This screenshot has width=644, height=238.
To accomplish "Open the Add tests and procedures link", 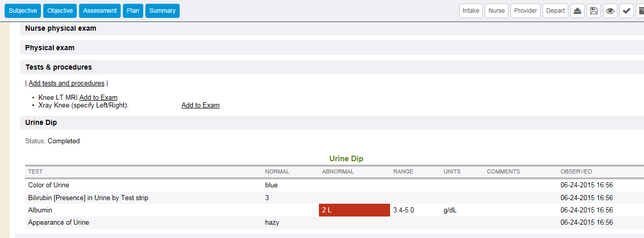I will pos(67,83).
